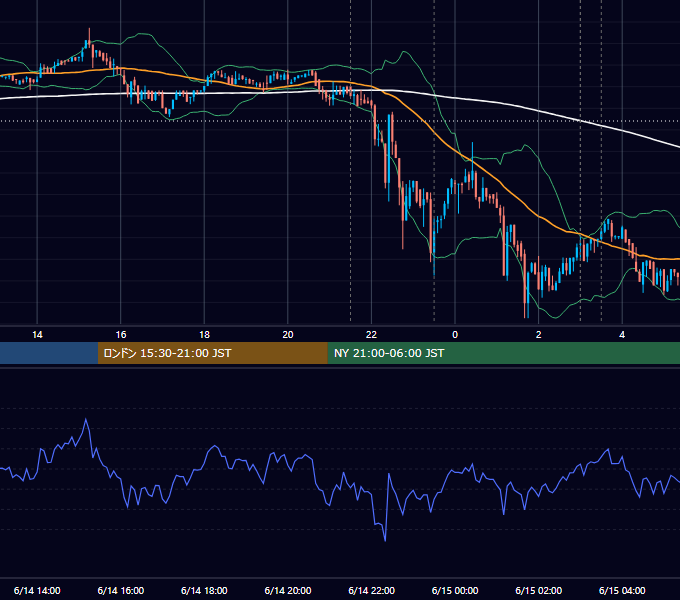
Task: Click the 6/15 02:00 date label
Action: [x=539, y=590]
